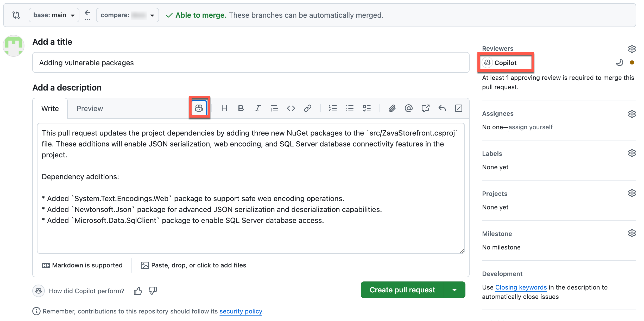Viewport: 644px width, 321px height.
Task: Open the base branch dropdown
Action: coord(54,15)
